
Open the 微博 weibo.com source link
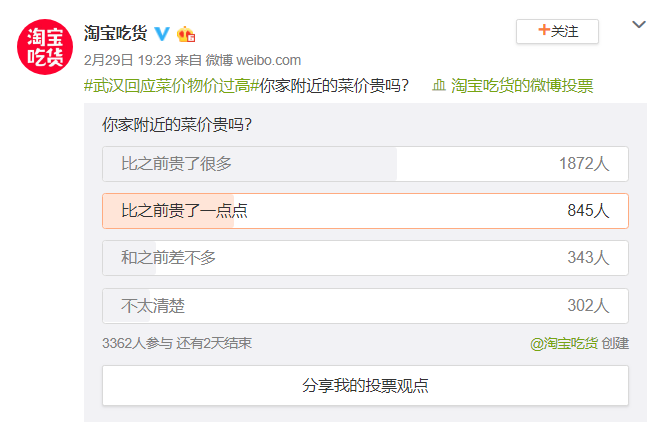253,60
